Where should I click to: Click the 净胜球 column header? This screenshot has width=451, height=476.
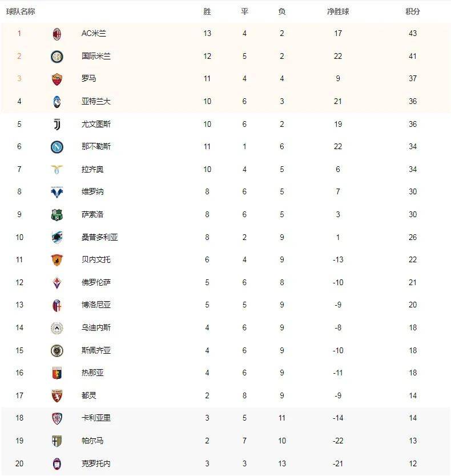pyautogui.click(x=338, y=11)
